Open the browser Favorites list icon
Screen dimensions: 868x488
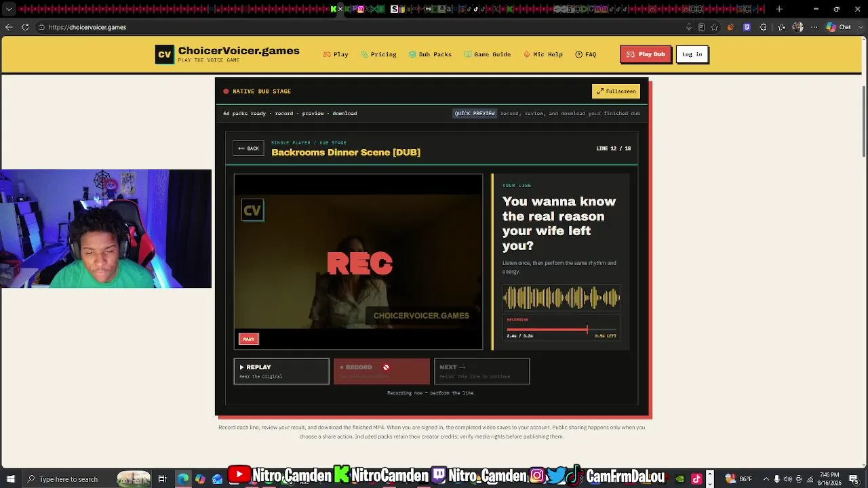[x=782, y=27]
